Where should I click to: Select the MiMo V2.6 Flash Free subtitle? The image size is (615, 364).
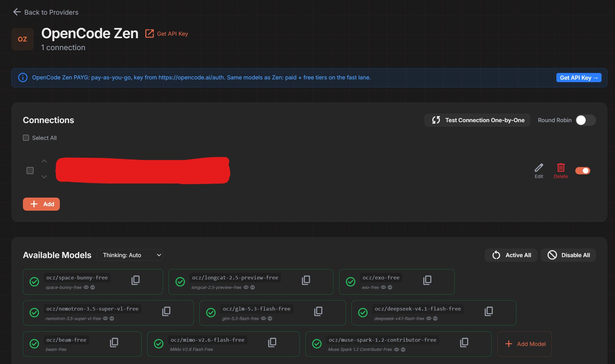point(191,349)
